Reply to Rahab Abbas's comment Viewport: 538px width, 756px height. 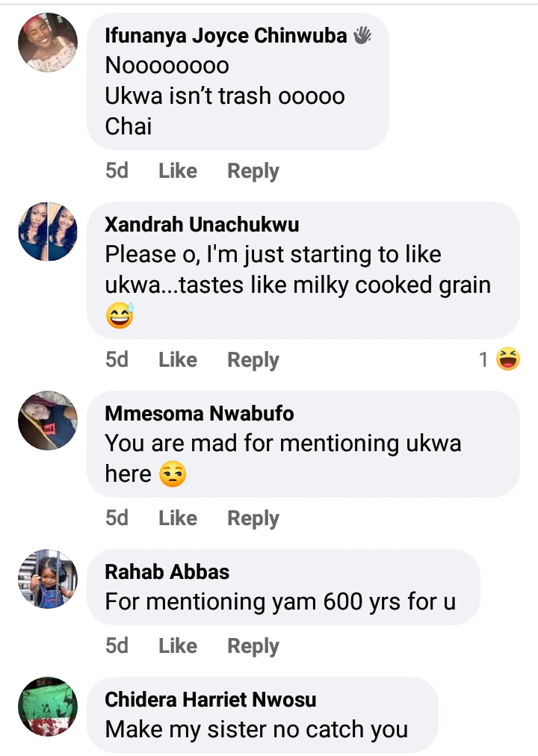pos(253,646)
